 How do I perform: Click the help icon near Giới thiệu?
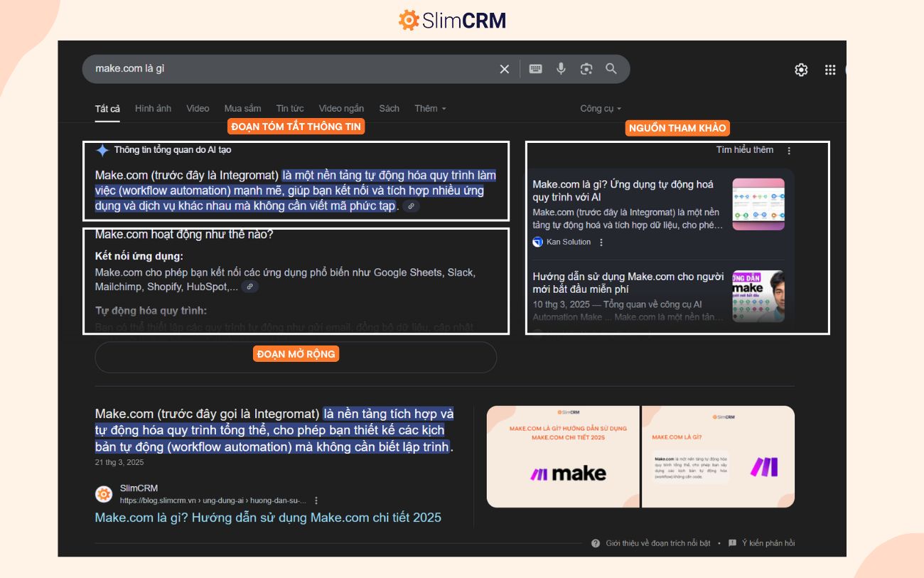tap(596, 543)
